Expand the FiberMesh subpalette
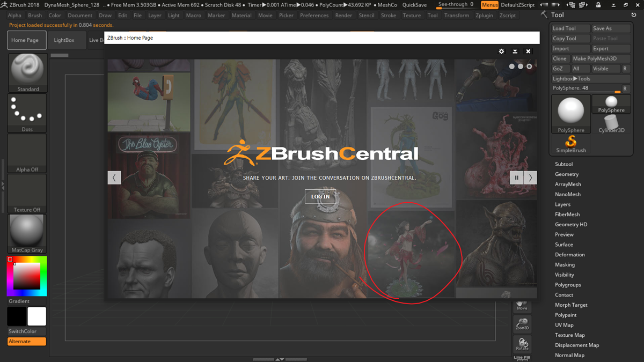The width and height of the screenshot is (644, 362). pos(567,215)
